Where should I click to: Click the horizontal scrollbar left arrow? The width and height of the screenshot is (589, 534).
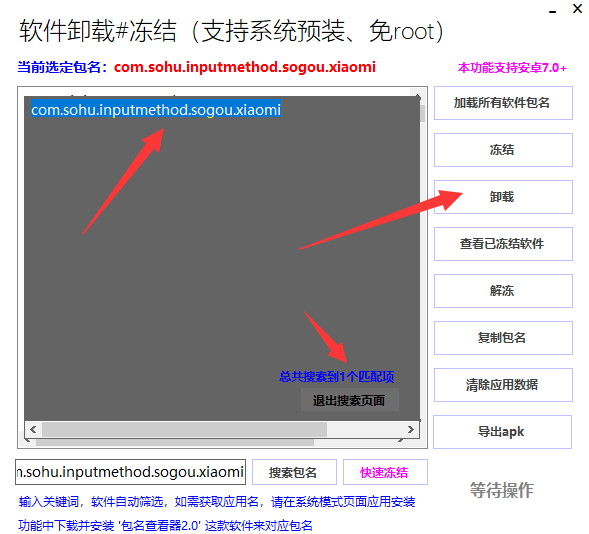click(x=33, y=429)
